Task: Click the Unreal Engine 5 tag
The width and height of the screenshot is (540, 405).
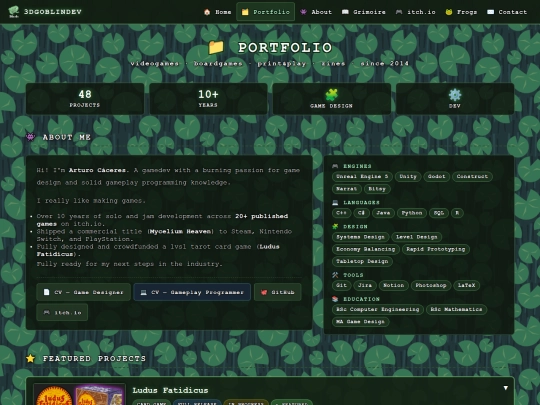Action: pyautogui.click(x=362, y=176)
